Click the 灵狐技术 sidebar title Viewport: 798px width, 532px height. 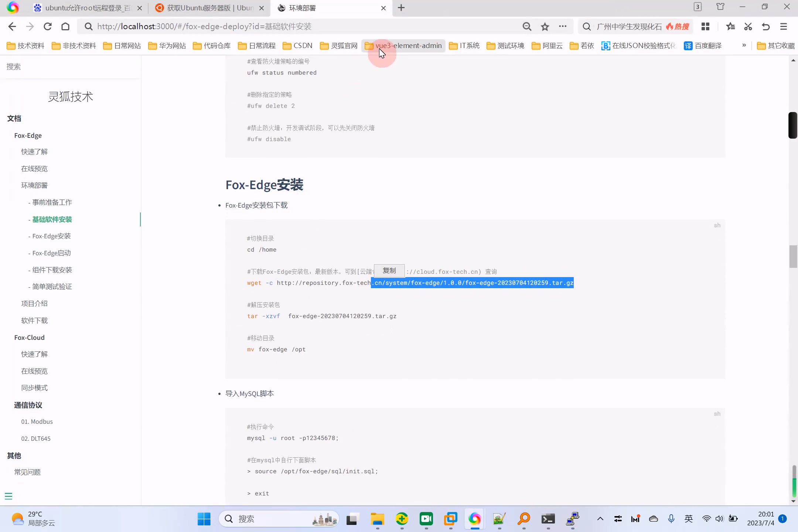click(x=71, y=96)
